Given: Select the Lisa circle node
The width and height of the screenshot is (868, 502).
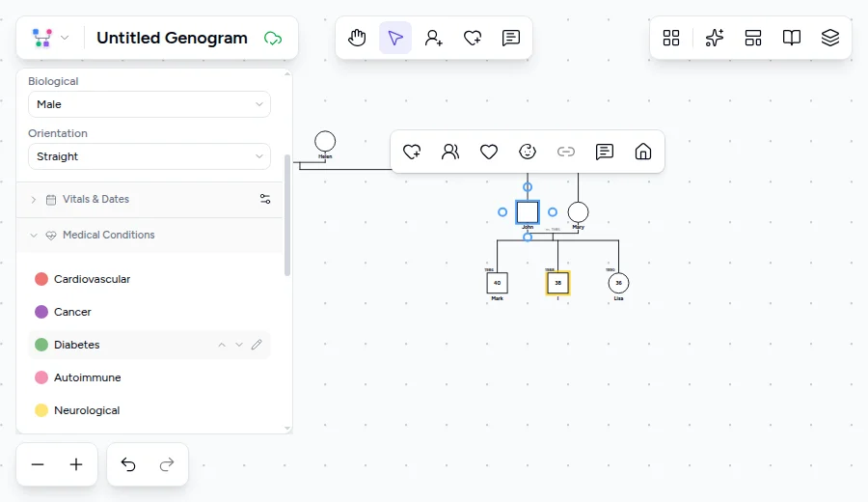Looking at the screenshot, I should tap(618, 283).
